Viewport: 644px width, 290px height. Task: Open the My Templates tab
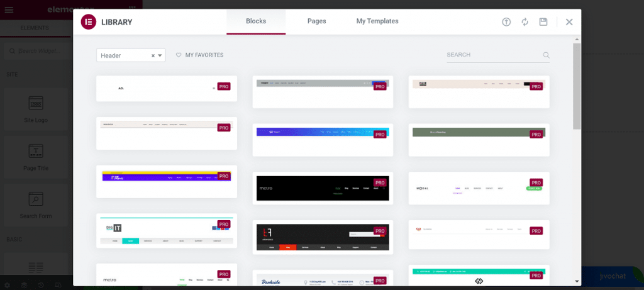377,21
